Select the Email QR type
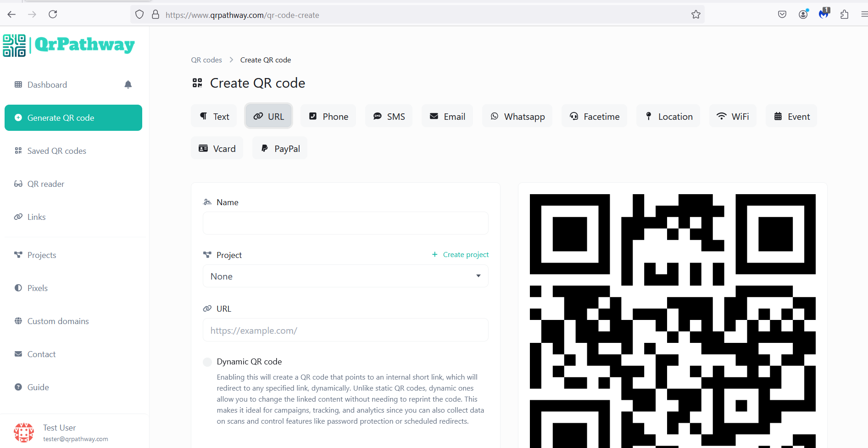The image size is (868, 448). pos(447,117)
